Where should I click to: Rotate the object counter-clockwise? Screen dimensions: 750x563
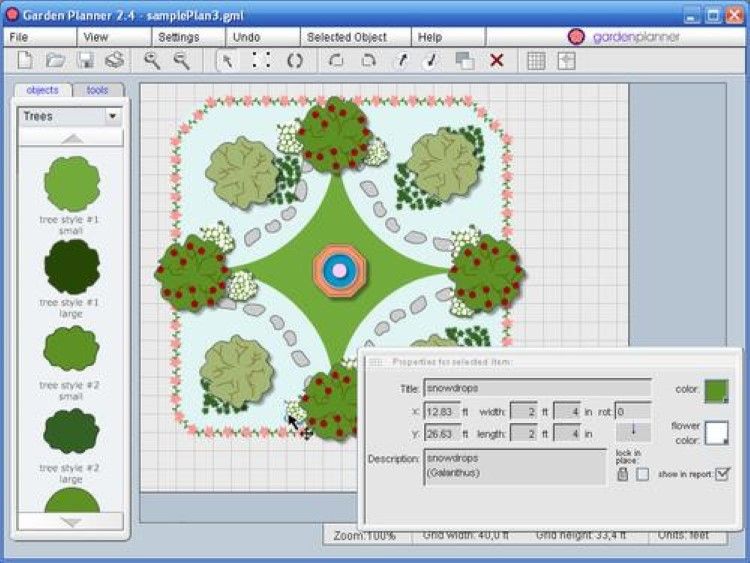[x=337, y=61]
